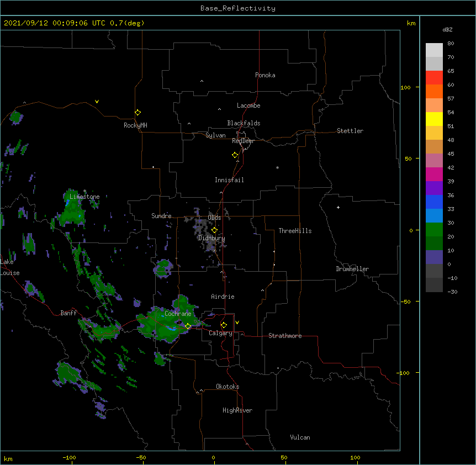Click the red 65 dBZ legend color
This screenshot has width=476, height=465.
click(434, 77)
